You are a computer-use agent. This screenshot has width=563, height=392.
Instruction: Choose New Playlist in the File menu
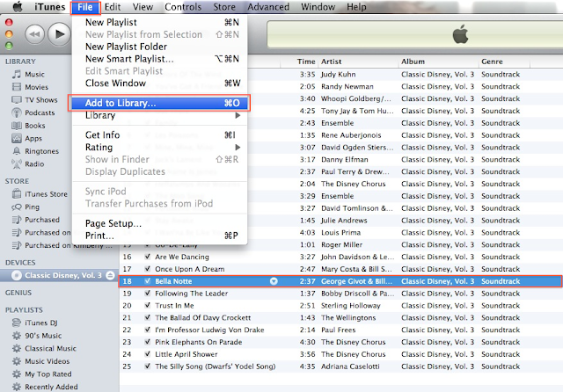pos(159,22)
